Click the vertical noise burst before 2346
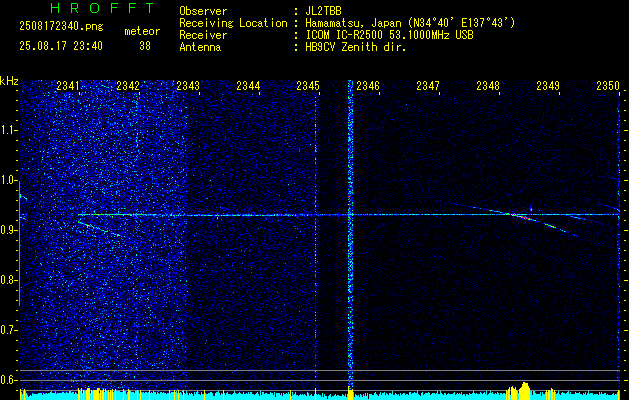 click(x=350, y=235)
